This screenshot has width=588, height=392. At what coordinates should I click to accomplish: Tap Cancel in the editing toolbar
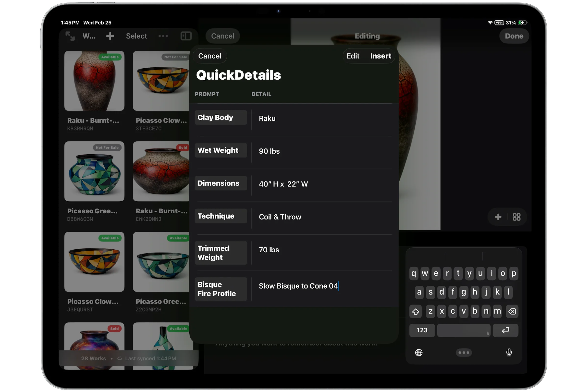point(222,36)
